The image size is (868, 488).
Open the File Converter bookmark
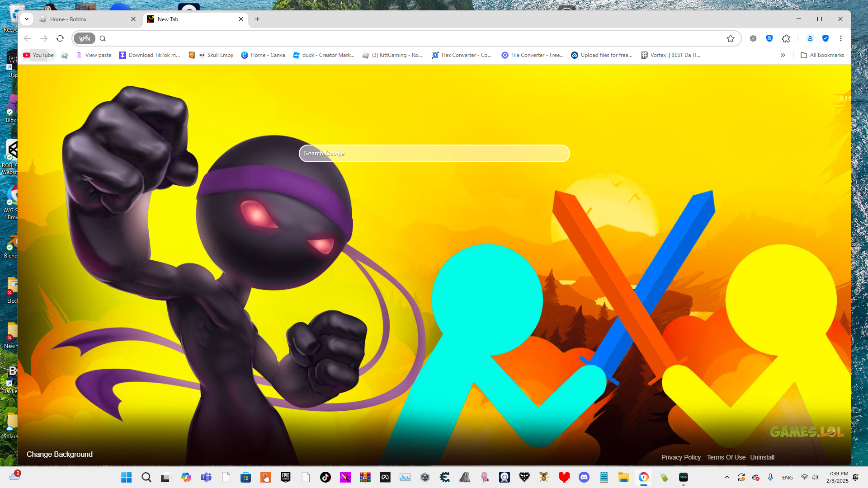tap(533, 55)
